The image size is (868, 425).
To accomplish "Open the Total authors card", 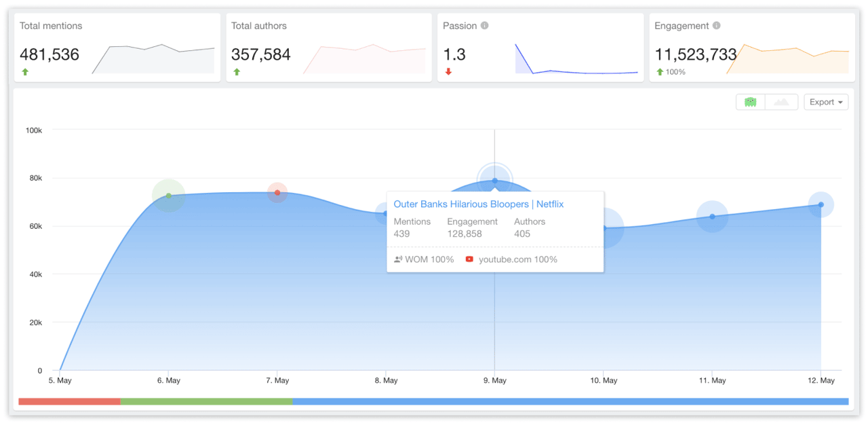I will (329, 48).
